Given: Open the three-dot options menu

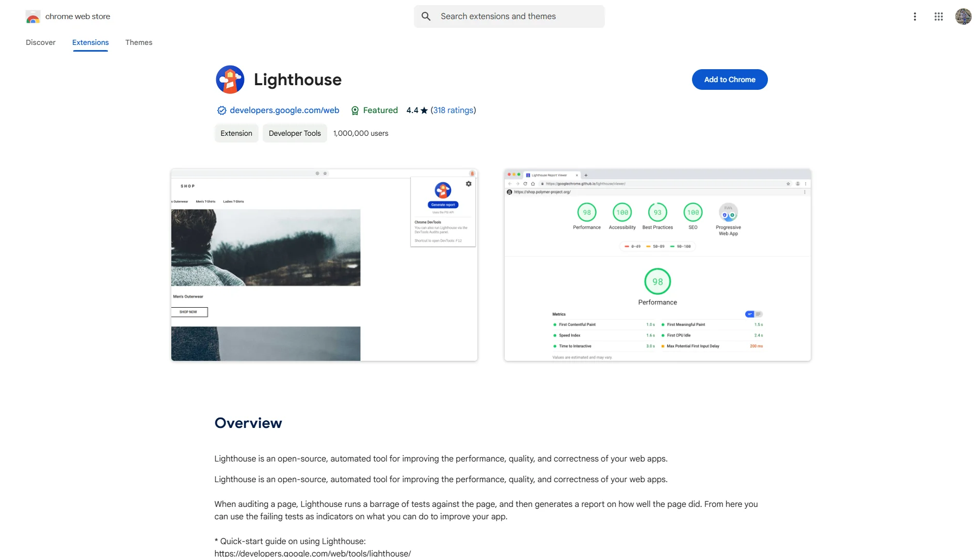Looking at the screenshot, I should [914, 16].
